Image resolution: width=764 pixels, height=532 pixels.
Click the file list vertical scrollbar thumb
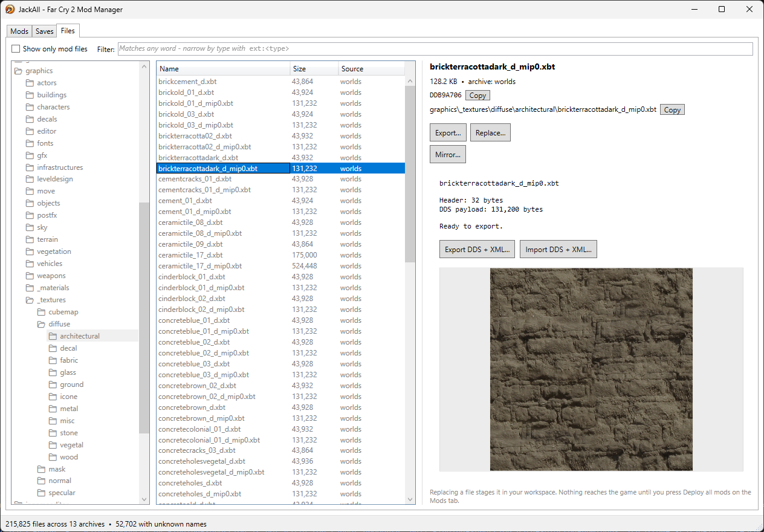click(x=410, y=174)
